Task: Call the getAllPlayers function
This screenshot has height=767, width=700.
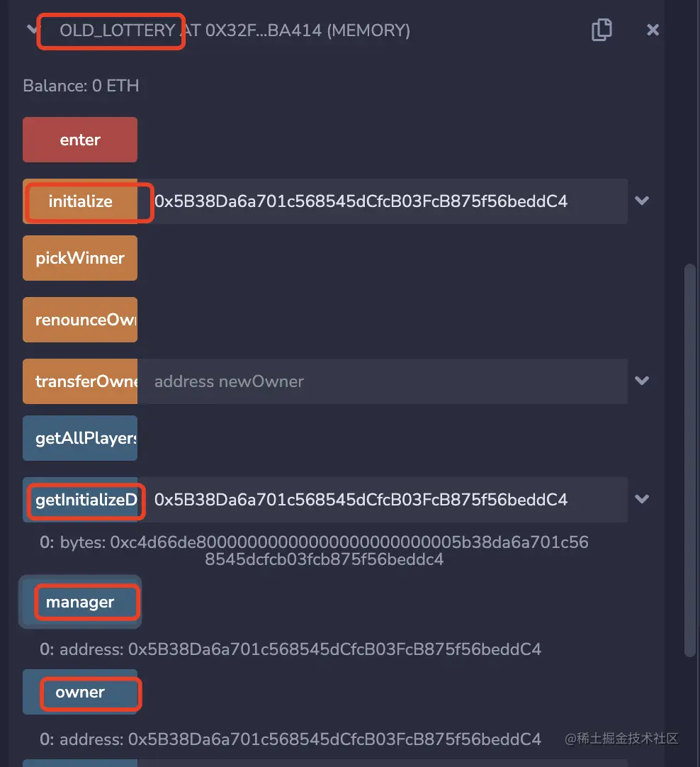Action: [79, 438]
